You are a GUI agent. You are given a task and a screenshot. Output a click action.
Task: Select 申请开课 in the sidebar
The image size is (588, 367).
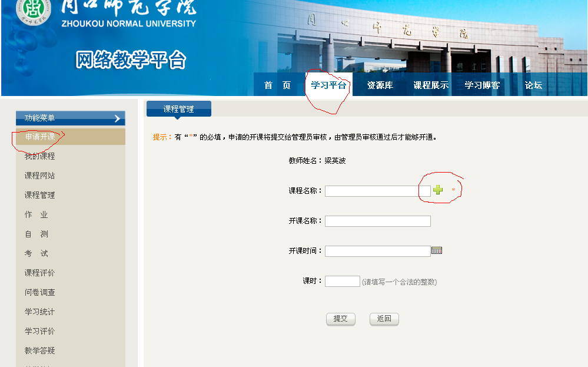point(40,137)
